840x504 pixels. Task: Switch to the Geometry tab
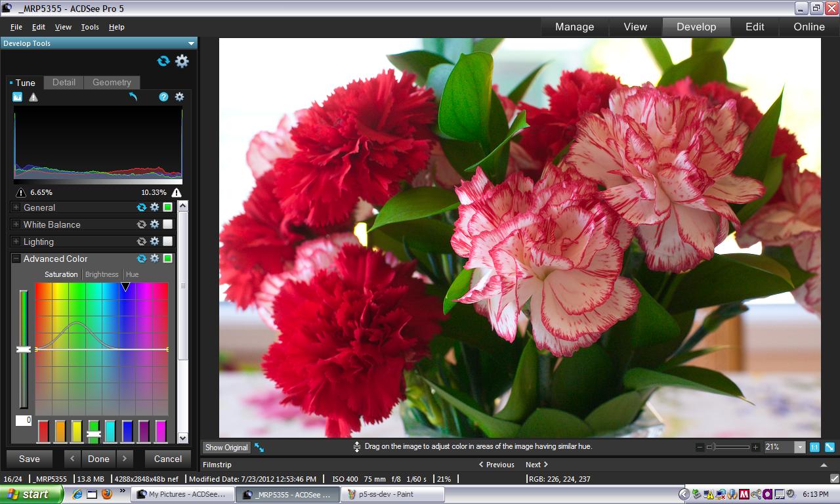coord(112,82)
